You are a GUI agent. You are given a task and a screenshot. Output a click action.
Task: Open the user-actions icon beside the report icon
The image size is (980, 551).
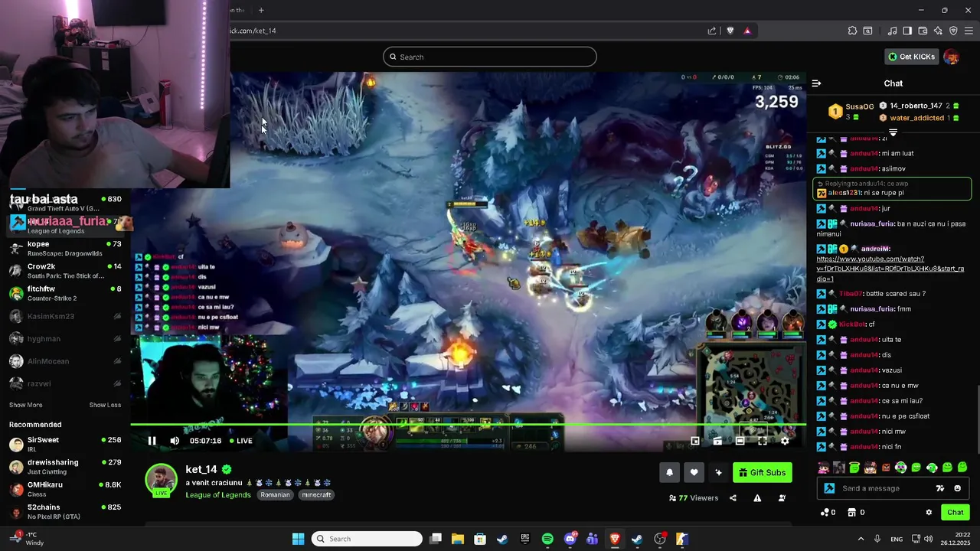[782, 498]
